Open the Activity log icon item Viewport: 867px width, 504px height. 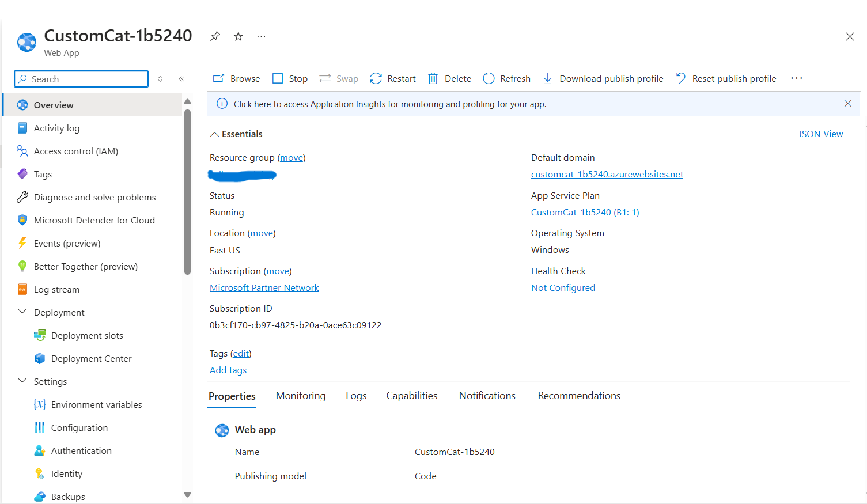pos(22,128)
